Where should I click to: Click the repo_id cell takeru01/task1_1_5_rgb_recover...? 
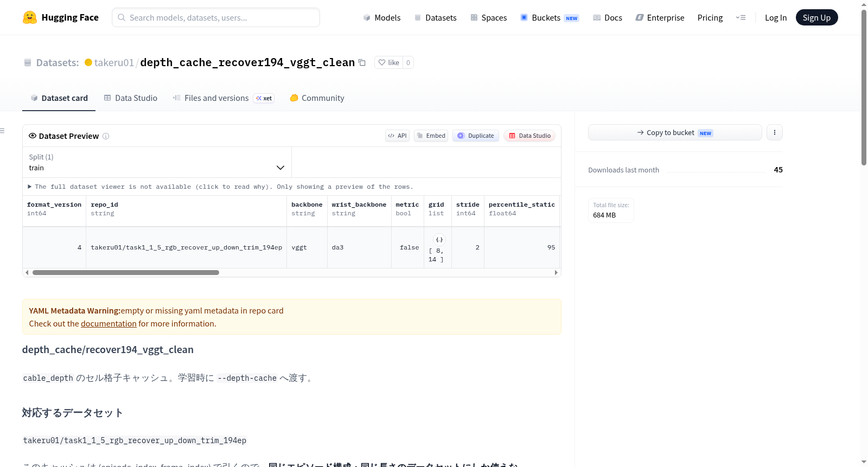tap(187, 247)
